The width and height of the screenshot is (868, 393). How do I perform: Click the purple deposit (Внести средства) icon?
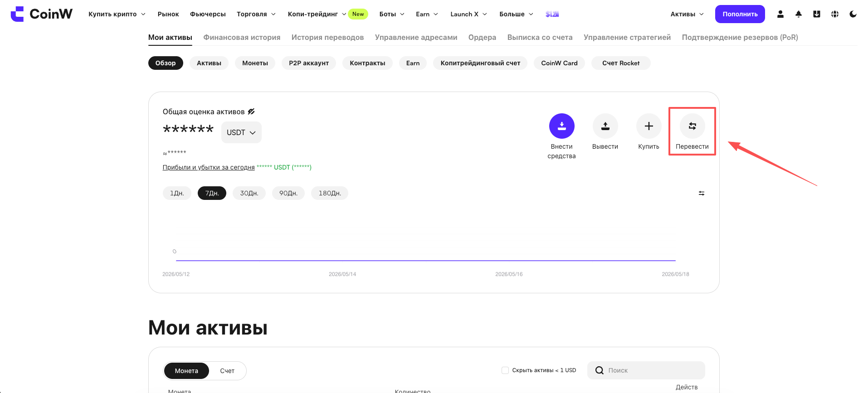coord(561,126)
